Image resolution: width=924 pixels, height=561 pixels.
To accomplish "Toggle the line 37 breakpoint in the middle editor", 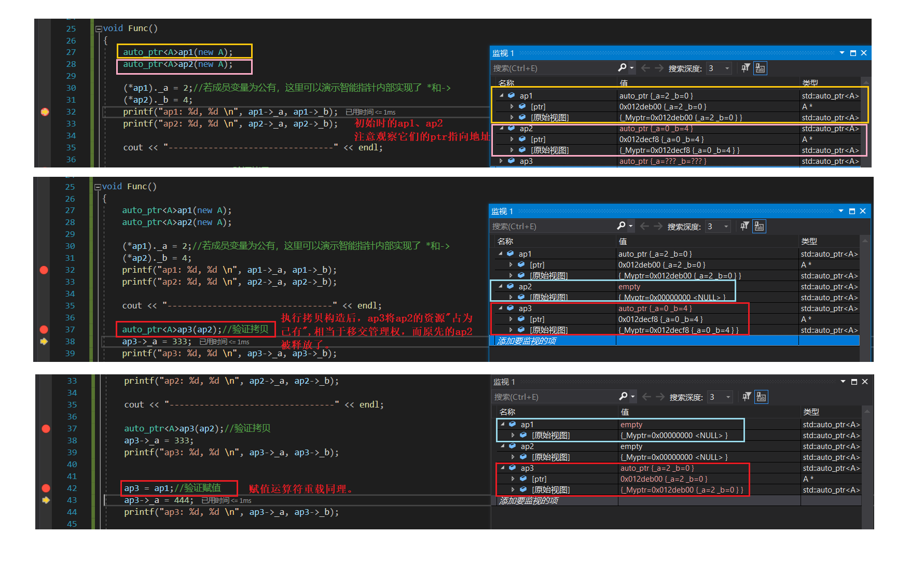I will [x=44, y=329].
